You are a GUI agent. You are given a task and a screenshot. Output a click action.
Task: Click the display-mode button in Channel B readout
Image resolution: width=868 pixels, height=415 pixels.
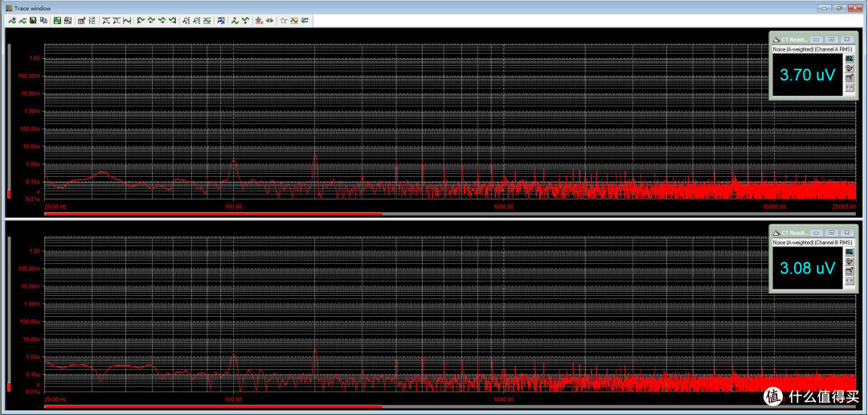pyautogui.click(x=850, y=252)
